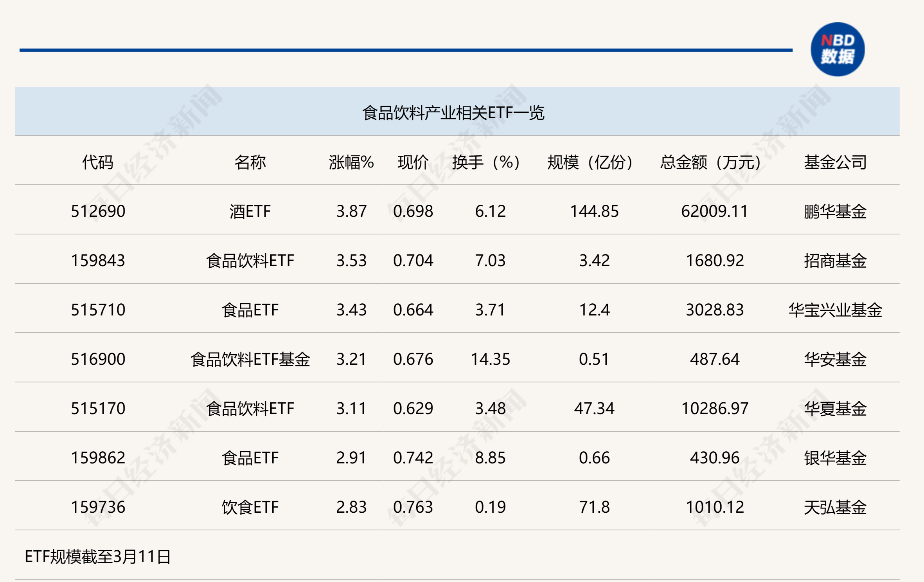This screenshot has height=582, width=924.
Task: Click 银华基金 company cell
Action: tap(835, 458)
